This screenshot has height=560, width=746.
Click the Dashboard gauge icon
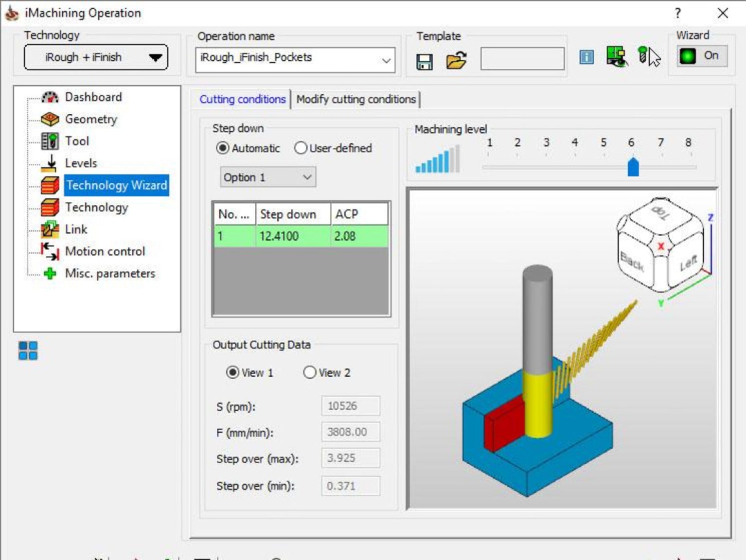50,97
